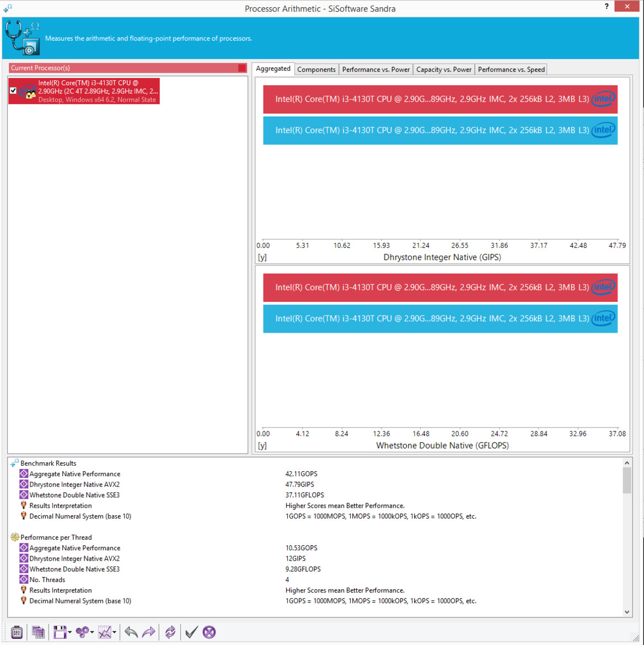Image resolution: width=644 pixels, height=645 pixels.
Task: Go back with the grey left arrow
Action: (131, 632)
